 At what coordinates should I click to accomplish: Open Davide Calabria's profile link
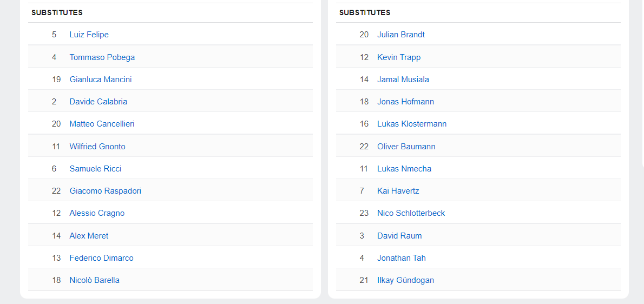coord(98,102)
